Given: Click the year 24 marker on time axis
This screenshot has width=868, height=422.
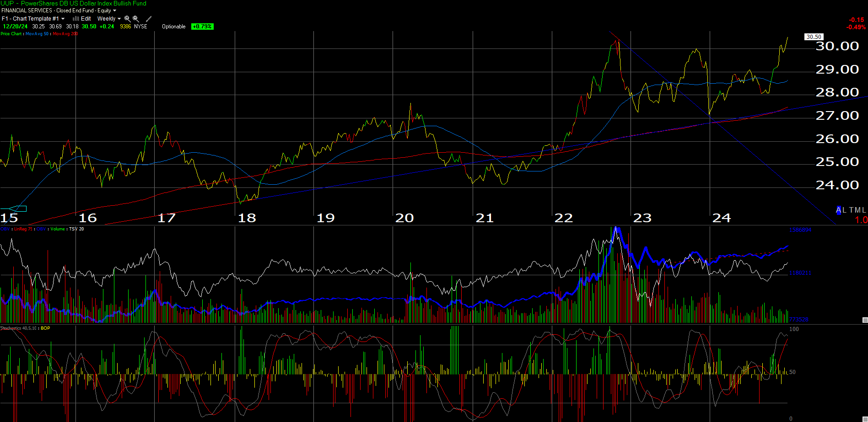Looking at the screenshot, I should point(722,218).
